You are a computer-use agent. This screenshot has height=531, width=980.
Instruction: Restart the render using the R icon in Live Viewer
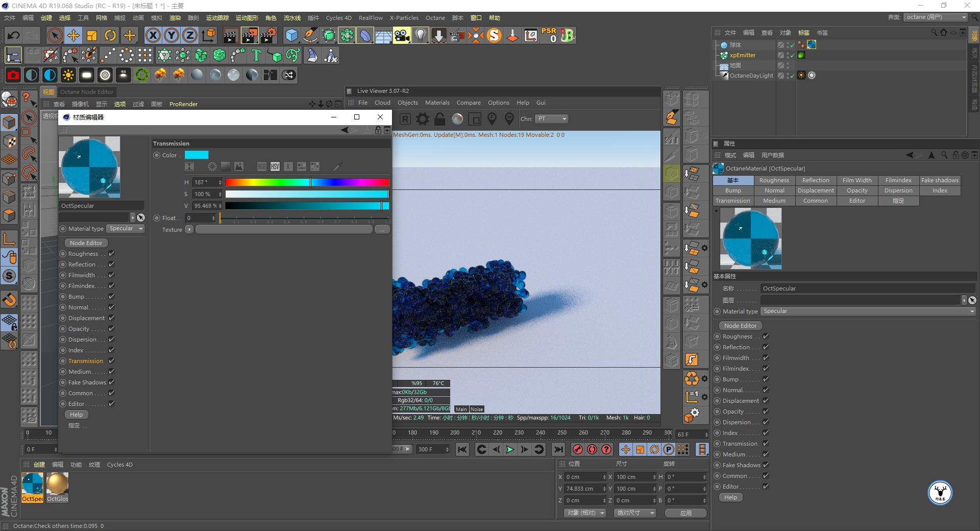tap(405, 119)
